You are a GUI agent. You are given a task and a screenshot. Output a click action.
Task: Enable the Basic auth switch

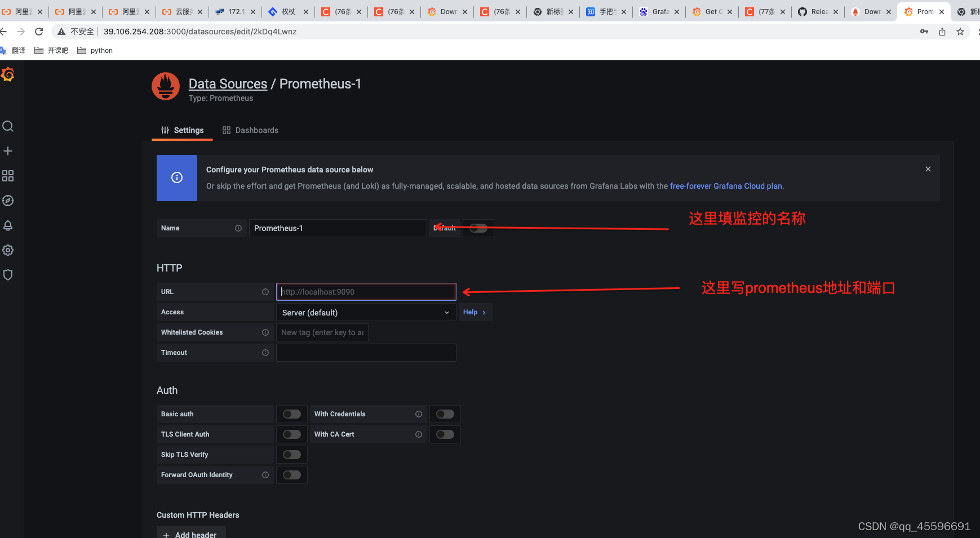[x=292, y=414]
